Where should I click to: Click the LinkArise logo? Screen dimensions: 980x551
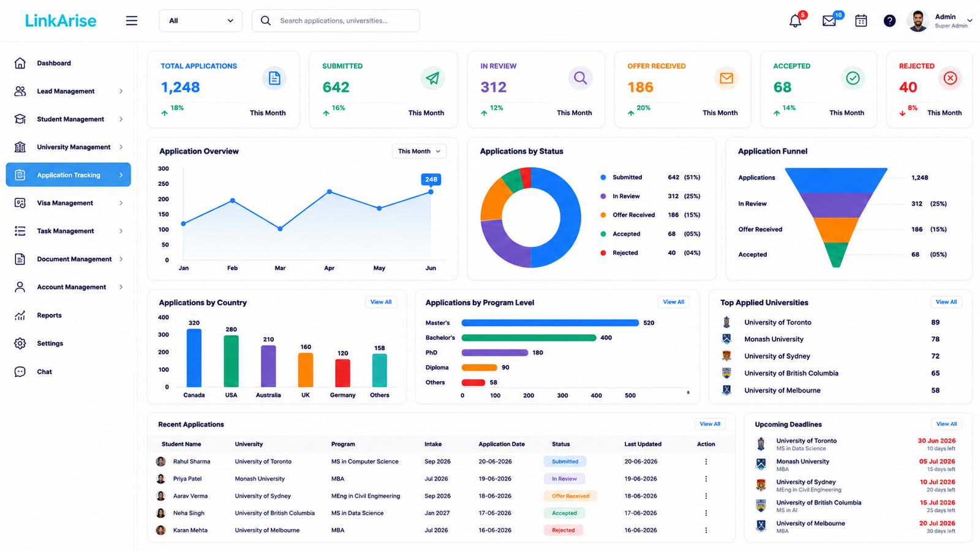[61, 21]
